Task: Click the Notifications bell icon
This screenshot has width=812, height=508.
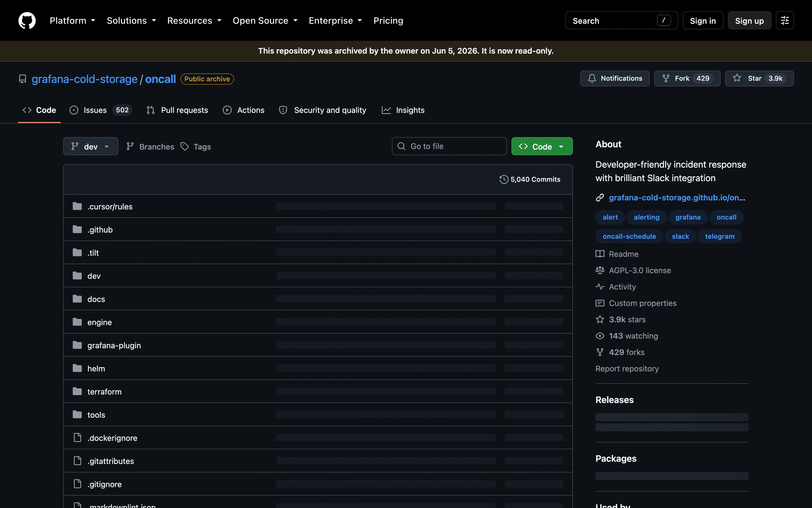Action: 592,78
